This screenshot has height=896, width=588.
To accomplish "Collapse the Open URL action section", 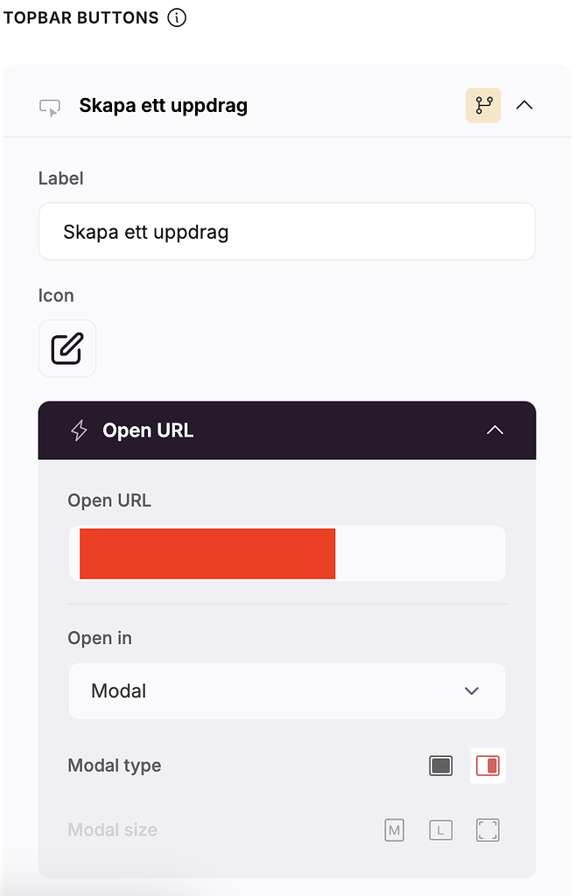I will pyautogui.click(x=495, y=430).
